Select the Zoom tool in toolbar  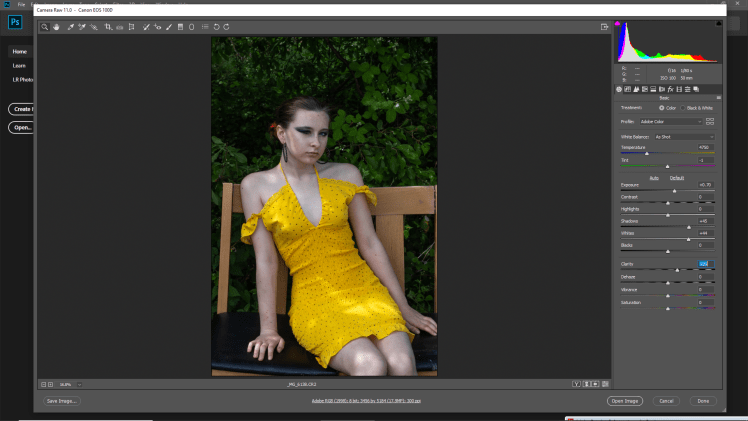[x=45, y=27]
